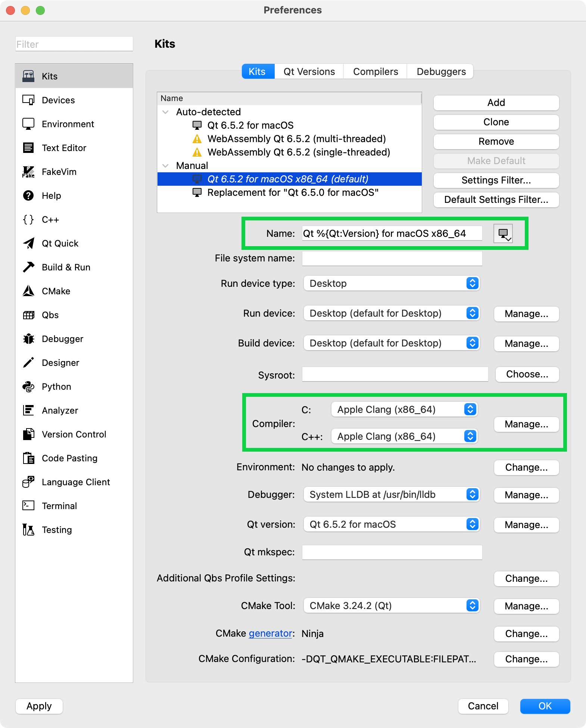Click the Clone button

tap(496, 122)
